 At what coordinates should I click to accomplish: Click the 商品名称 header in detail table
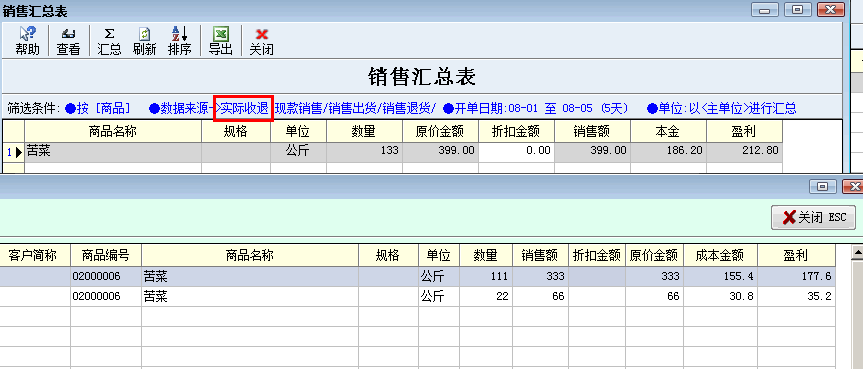250,256
